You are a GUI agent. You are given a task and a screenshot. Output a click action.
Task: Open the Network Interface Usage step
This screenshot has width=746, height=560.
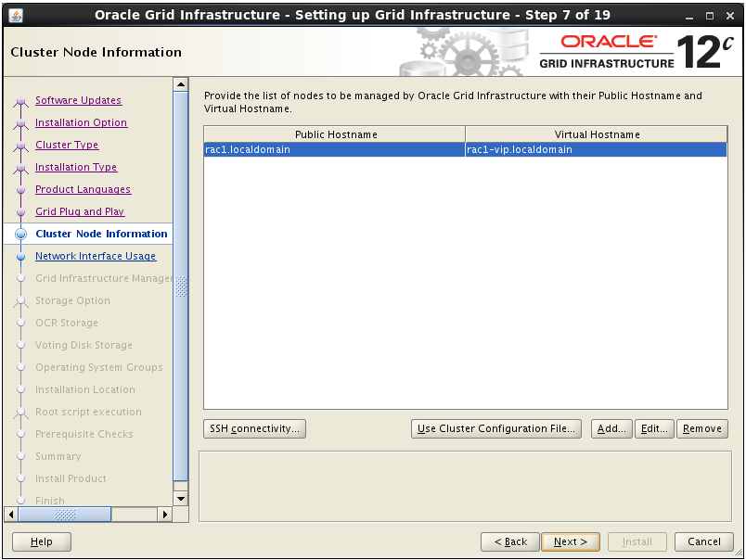pyautogui.click(x=96, y=256)
